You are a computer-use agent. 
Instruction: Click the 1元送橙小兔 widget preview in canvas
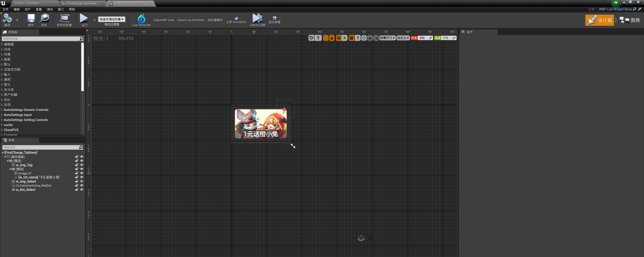[261, 124]
